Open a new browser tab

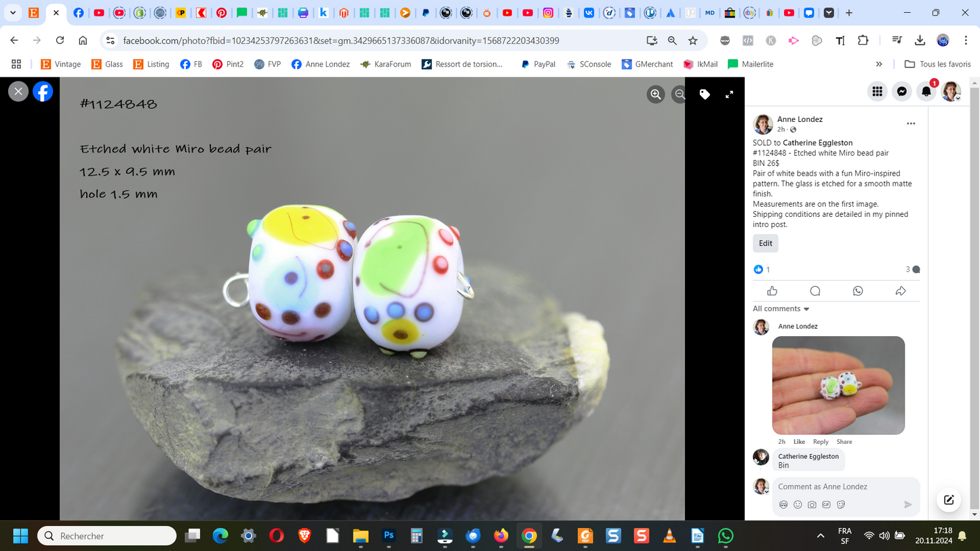click(x=849, y=12)
